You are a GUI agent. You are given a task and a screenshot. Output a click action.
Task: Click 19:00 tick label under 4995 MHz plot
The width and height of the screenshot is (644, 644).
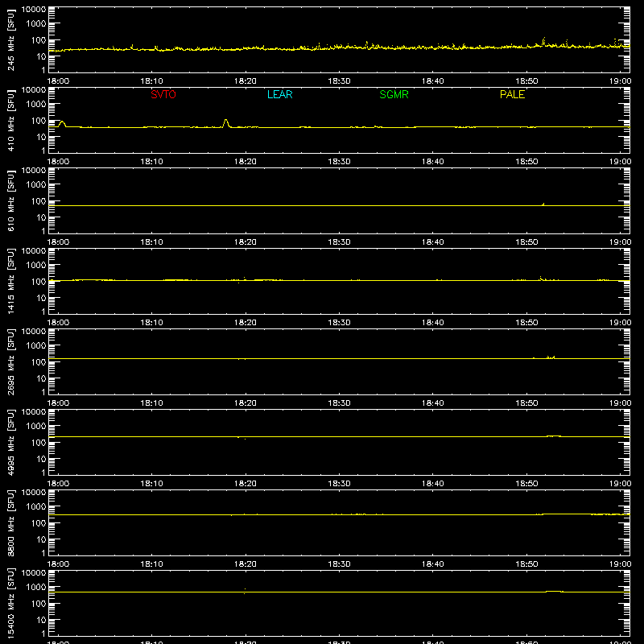620,484
